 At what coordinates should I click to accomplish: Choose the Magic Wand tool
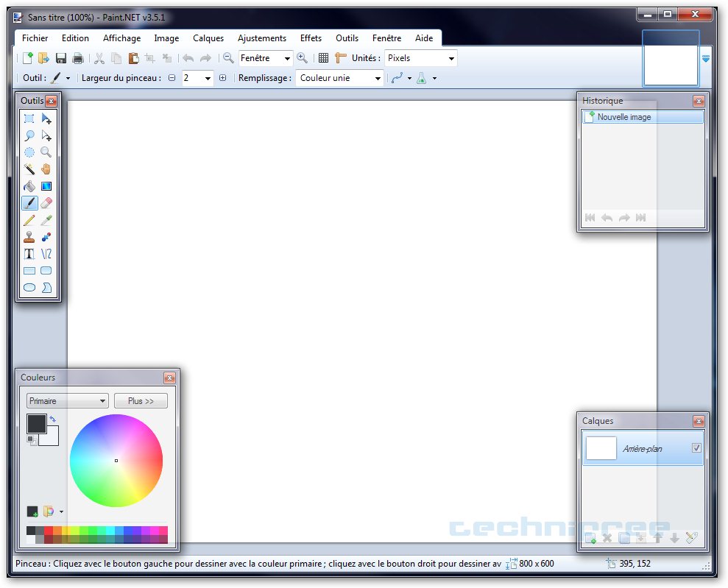pos(29,169)
